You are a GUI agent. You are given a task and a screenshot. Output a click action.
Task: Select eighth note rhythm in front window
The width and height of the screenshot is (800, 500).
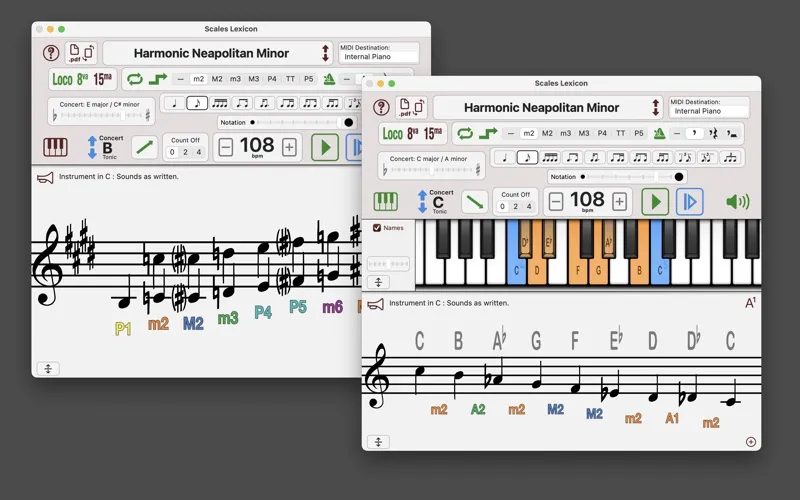[x=527, y=157]
